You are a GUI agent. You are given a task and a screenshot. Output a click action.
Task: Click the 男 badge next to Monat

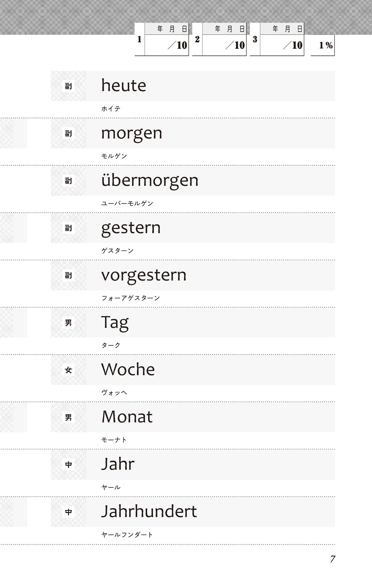(68, 417)
